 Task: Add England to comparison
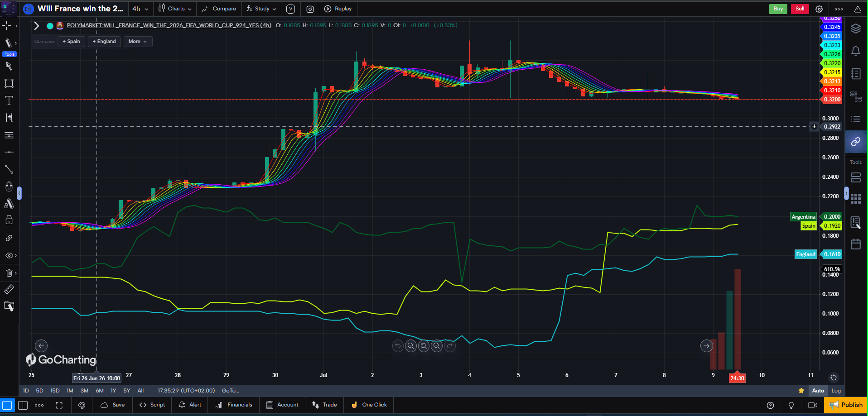click(104, 42)
